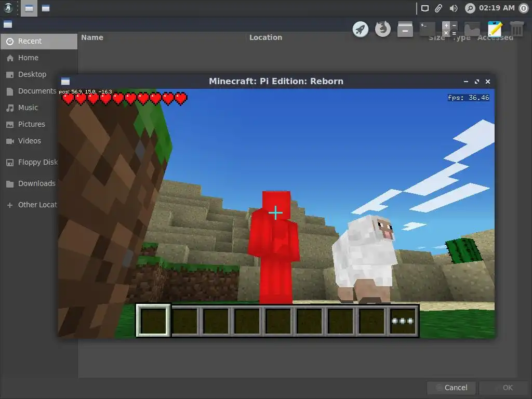Launch the terminal dock icon
This screenshot has height=399, width=532.
(x=428, y=29)
